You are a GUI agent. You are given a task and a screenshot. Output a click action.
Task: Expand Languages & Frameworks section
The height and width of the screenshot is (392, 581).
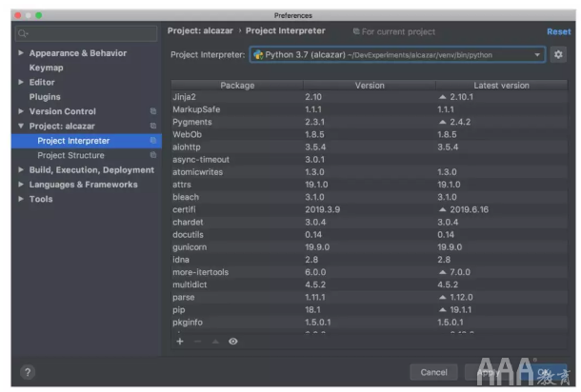click(21, 185)
